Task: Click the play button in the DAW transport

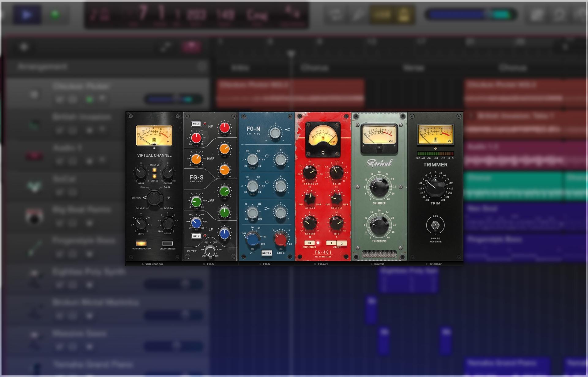Action: (27, 14)
